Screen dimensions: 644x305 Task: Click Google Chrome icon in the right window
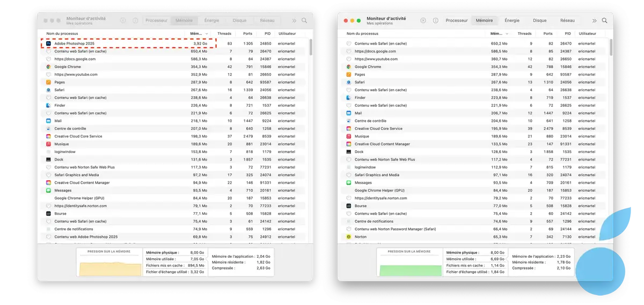[x=348, y=67]
